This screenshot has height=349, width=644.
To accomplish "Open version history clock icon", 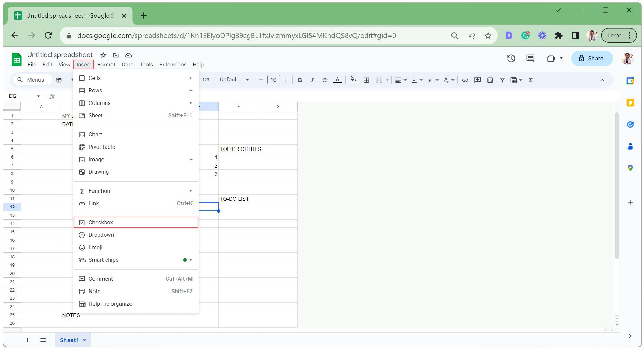I will tap(511, 59).
